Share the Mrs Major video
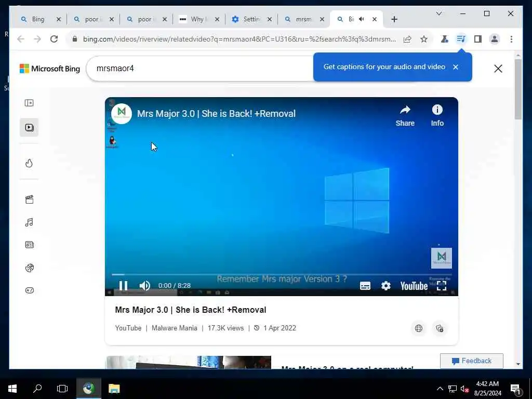 click(405, 116)
